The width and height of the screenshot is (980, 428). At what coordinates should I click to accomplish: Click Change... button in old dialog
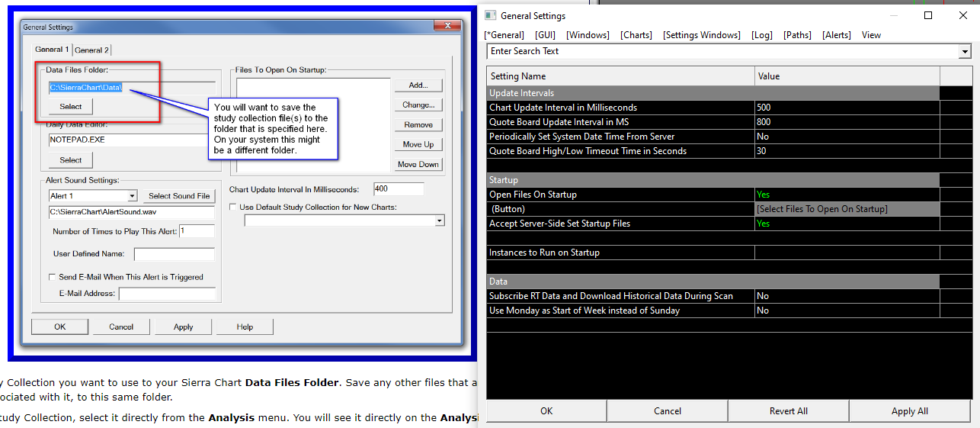tap(418, 105)
